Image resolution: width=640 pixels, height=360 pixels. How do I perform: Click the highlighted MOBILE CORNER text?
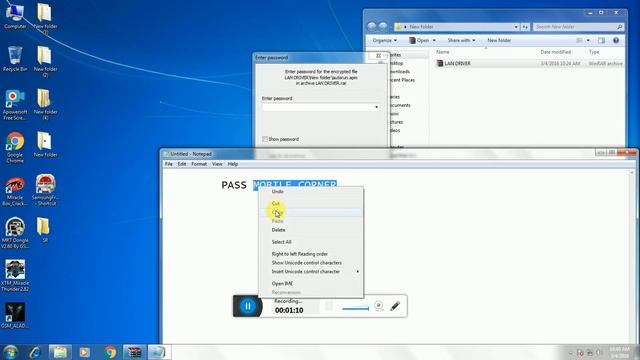point(295,185)
